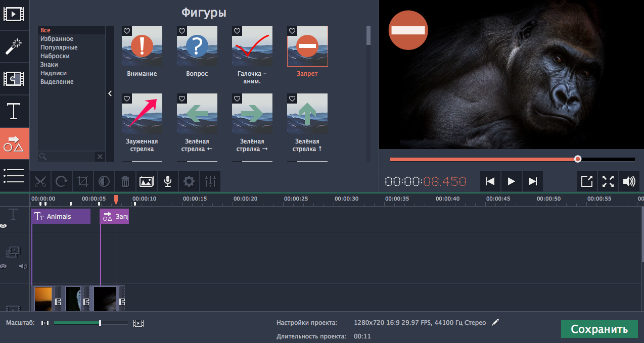The height and width of the screenshot is (343, 644).
Task: Click the shapes panel scrollbar
Action: [x=369, y=35]
